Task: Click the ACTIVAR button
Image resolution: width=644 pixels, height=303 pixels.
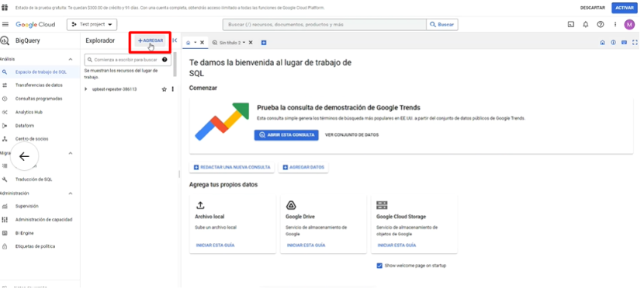Action: [625, 8]
